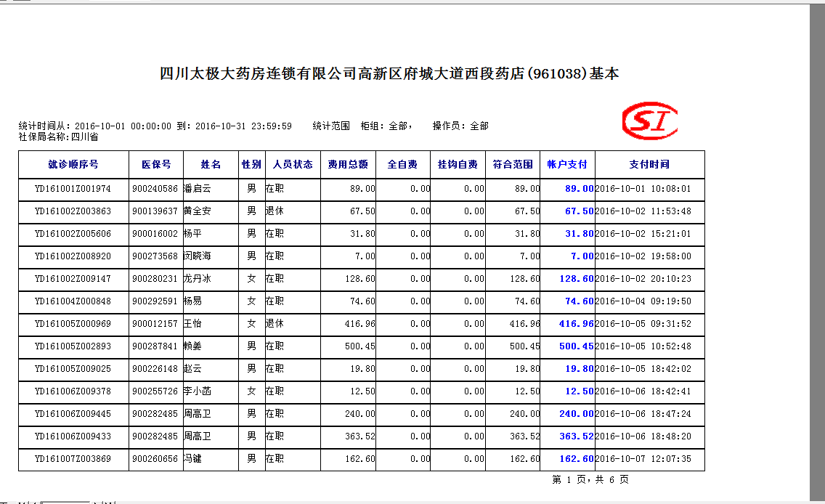Viewport: 825px width, 504px height.
Task: Select serial number YD161002Z009147
Action: point(73,279)
